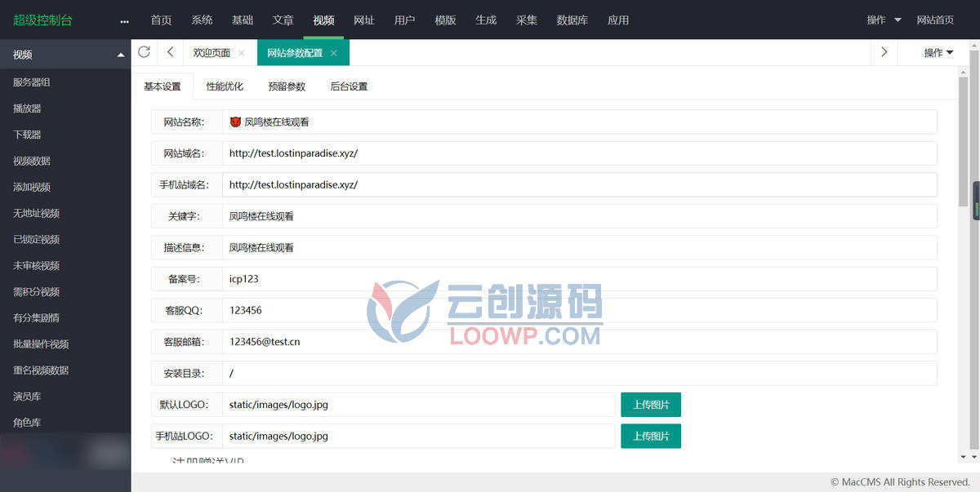Screen dimensions: 980x492
Task: Open 未审核视频 in the sidebar
Action: (36, 265)
